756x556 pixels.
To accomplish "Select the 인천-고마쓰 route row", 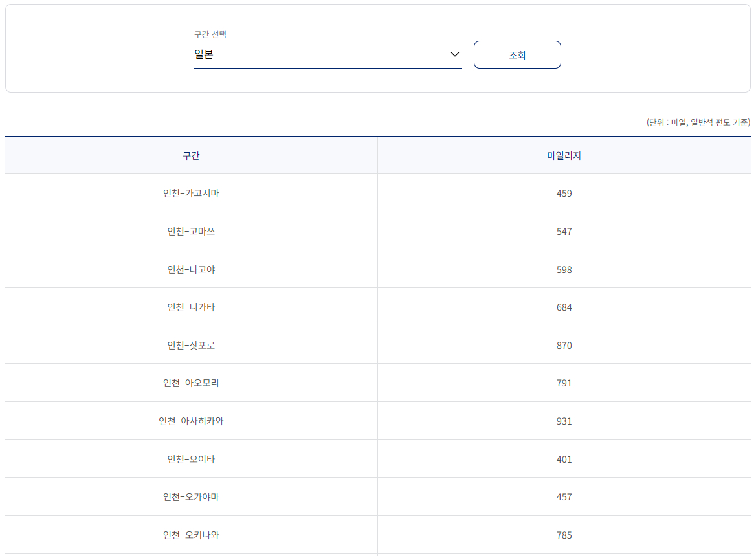I will [191, 231].
